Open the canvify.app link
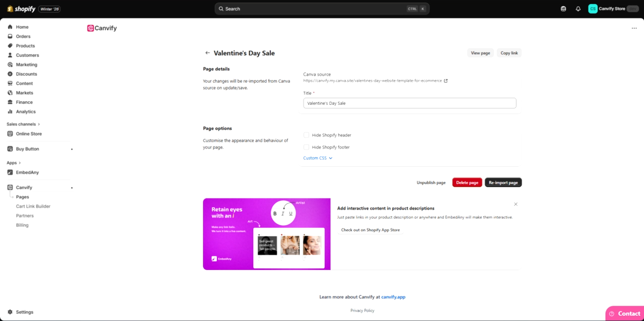 [x=393, y=297]
